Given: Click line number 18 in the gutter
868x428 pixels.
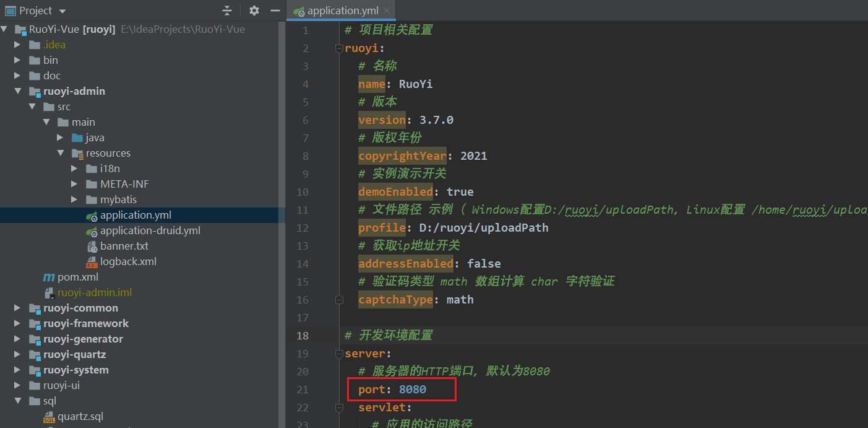Looking at the screenshot, I should [303, 336].
